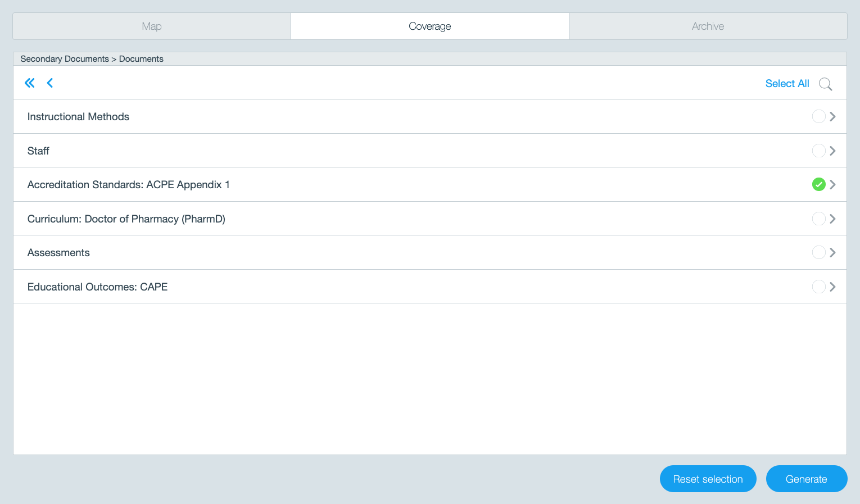Click 'Secondary Documents > Documents' breadcrumb text

click(x=92, y=59)
